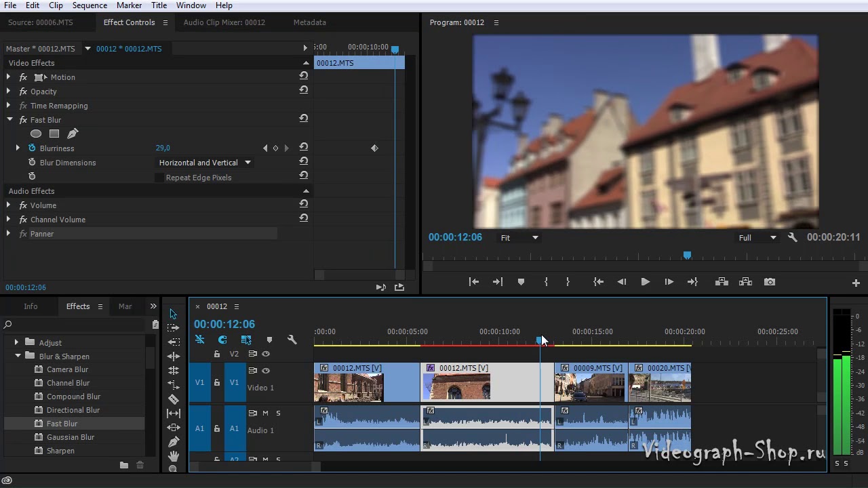Viewport: 868px width, 488px height.
Task: Select the Selection tool arrow
Action: click(173, 314)
